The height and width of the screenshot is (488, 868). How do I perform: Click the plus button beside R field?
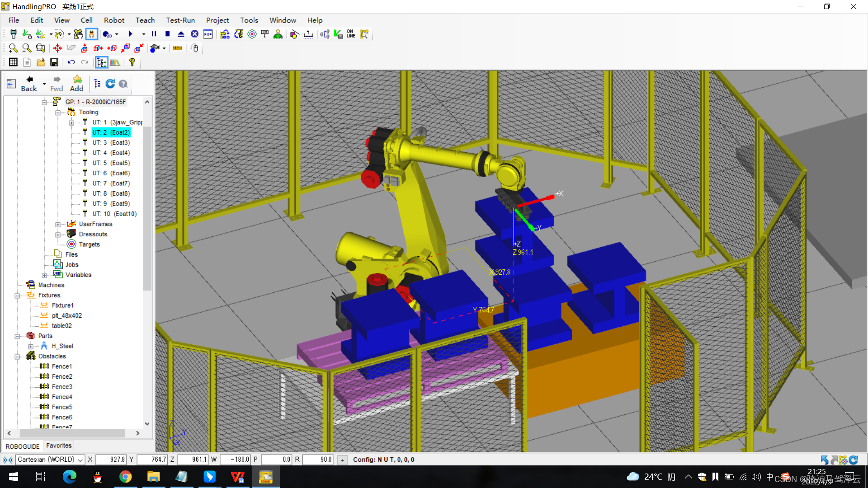click(x=343, y=460)
